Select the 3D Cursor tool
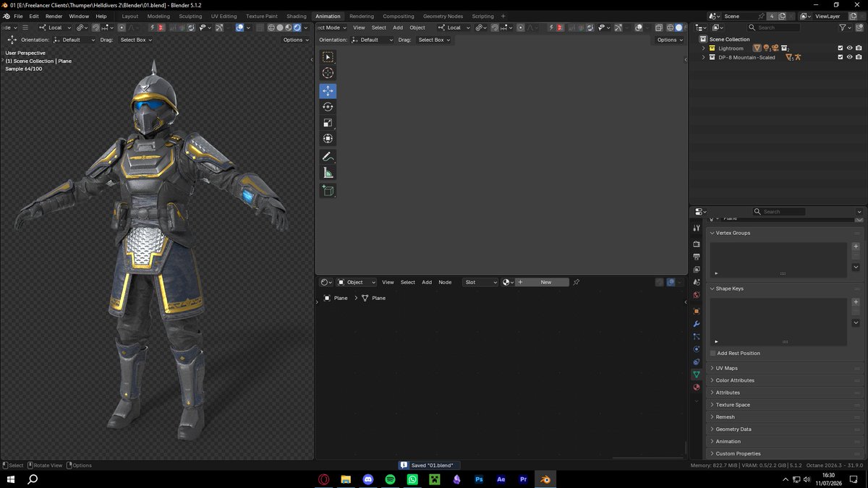 328,73
